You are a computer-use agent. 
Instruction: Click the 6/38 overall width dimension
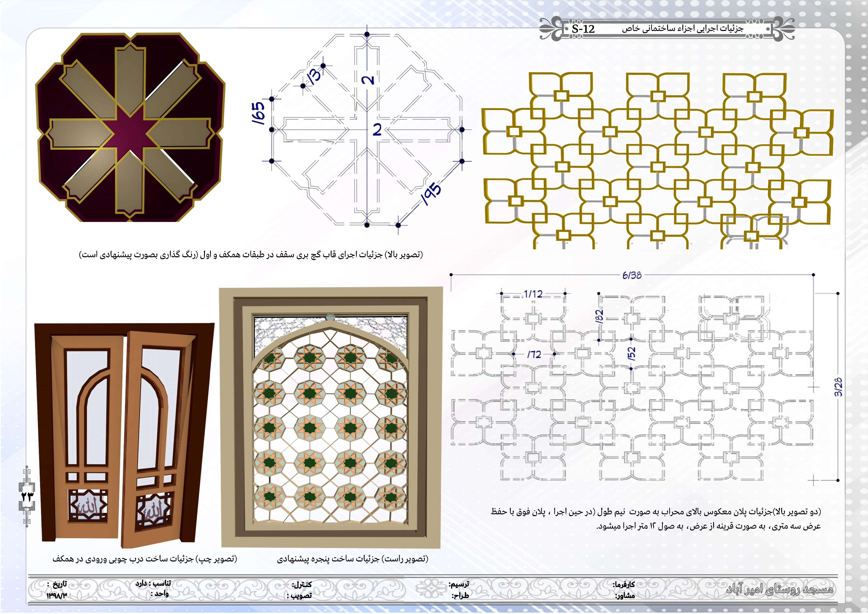point(632,275)
